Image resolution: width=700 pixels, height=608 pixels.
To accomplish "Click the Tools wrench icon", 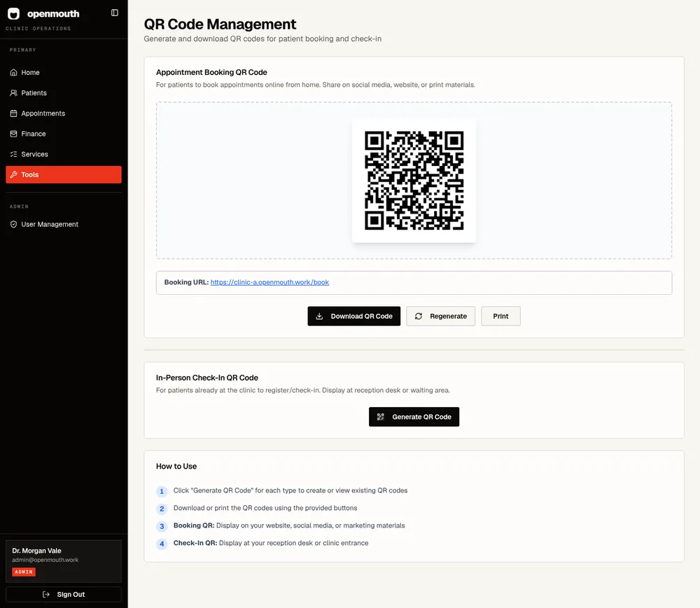I will point(14,174).
